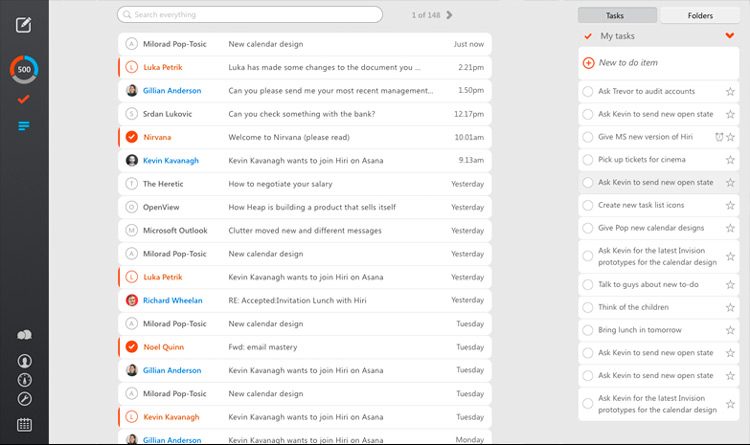Click the alarm icon on Give MS new version task
This screenshot has height=445, width=750.
(x=719, y=137)
